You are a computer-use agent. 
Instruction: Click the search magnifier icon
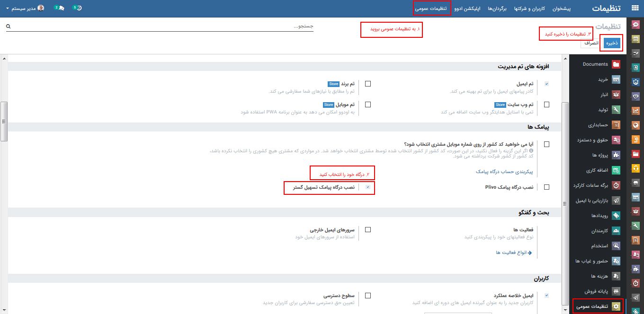[8, 26]
